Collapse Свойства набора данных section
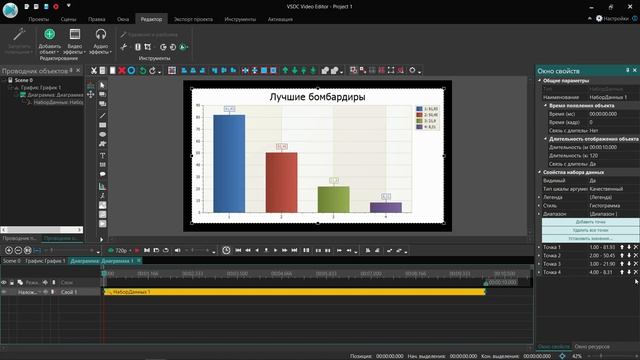 click(x=540, y=172)
